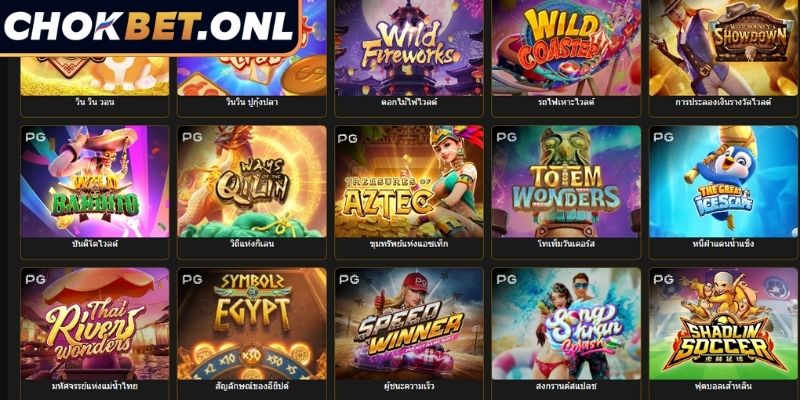The width and height of the screenshot is (800, 400).
Task: Click the Thai caption below Speed Winner
Action: 409,386
